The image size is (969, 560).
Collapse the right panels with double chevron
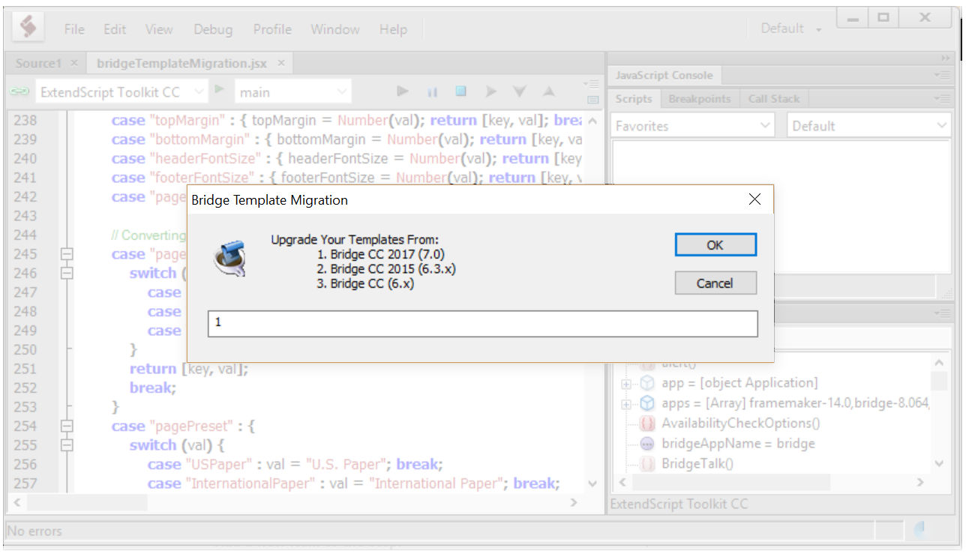click(946, 58)
